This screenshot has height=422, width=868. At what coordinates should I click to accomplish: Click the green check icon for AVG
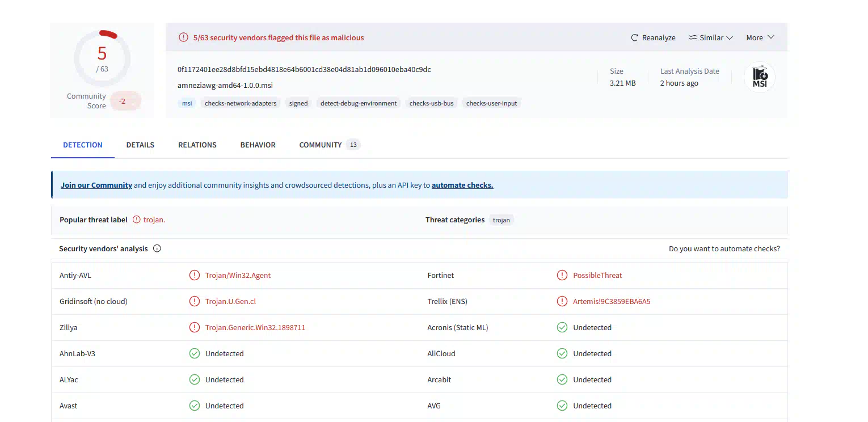click(x=562, y=406)
